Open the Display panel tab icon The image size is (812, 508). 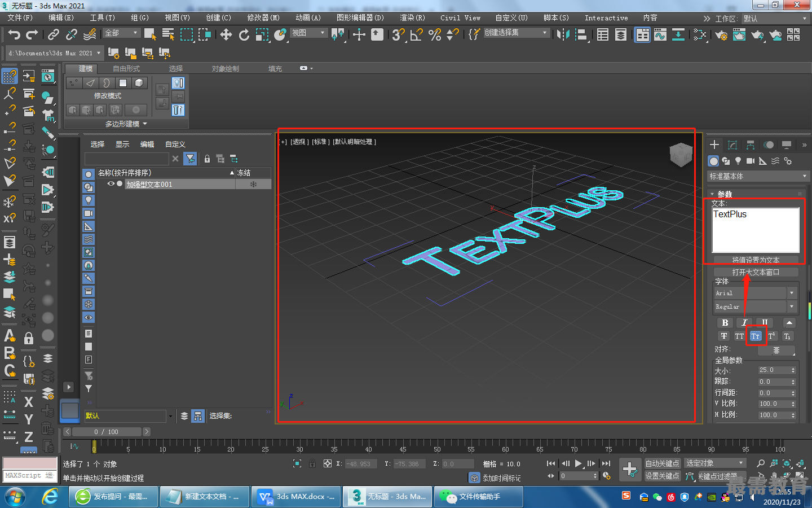pos(787,145)
